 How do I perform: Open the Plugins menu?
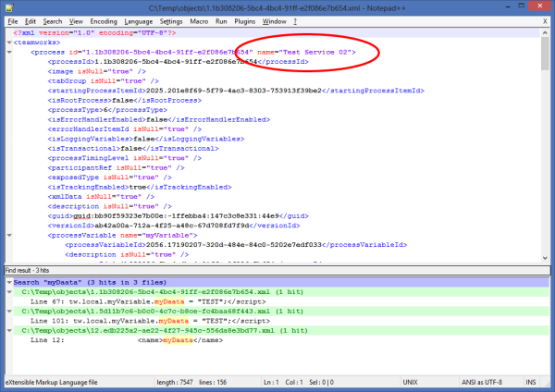tap(244, 21)
